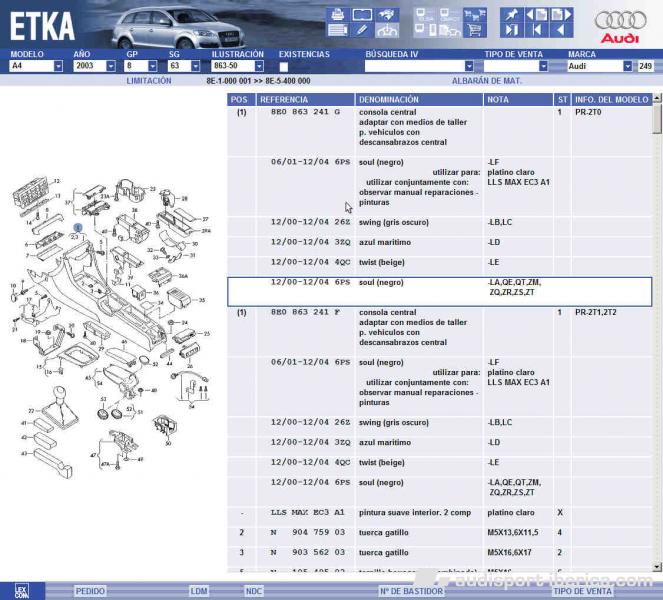The height and width of the screenshot is (600, 663).
Task: Click the NDC button
Action: pyautogui.click(x=254, y=591)
